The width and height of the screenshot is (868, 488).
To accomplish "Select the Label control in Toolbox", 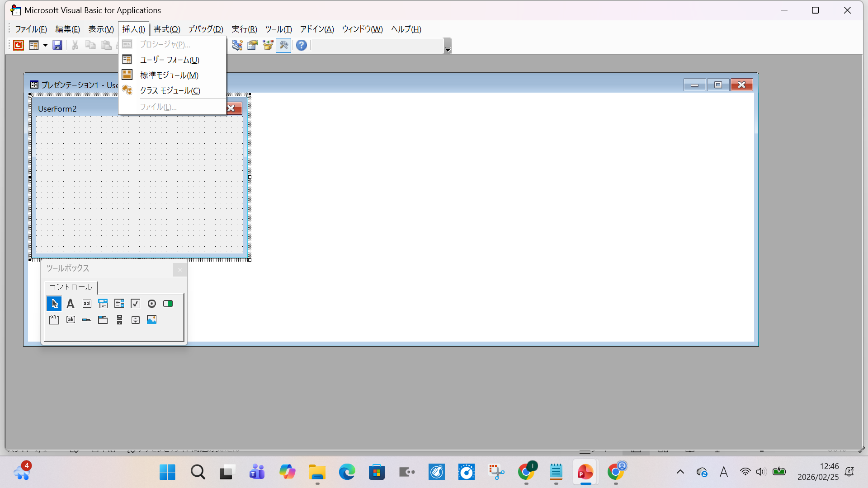I will pyautogui.click(x=71, y=304).
